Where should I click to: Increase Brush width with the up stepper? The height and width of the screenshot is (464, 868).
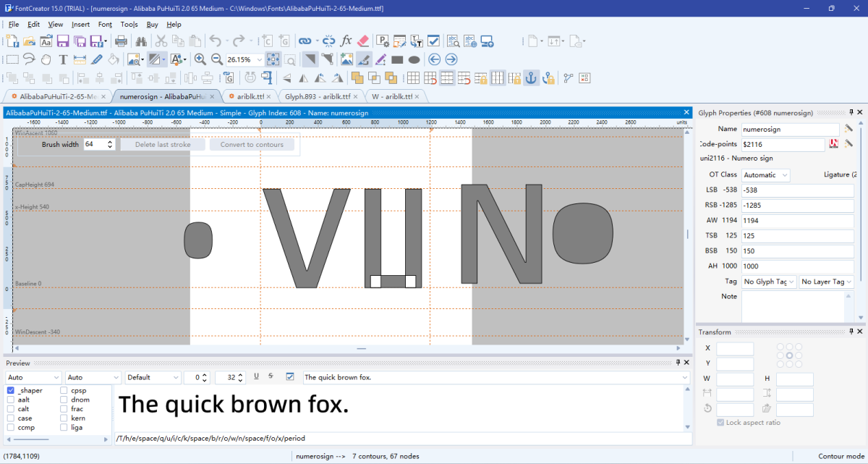(x=109, y=140)
